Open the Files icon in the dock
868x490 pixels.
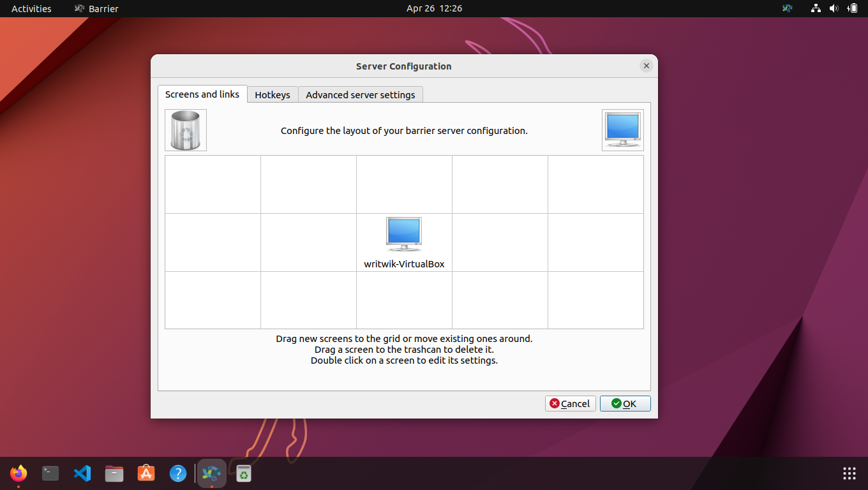(114, 474)
